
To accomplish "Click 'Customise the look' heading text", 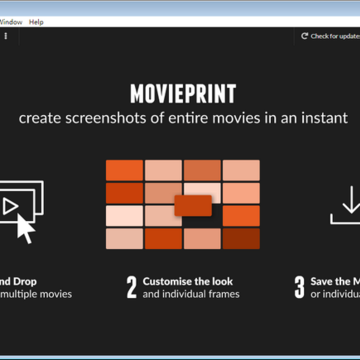I will click(x=188, y=281).
